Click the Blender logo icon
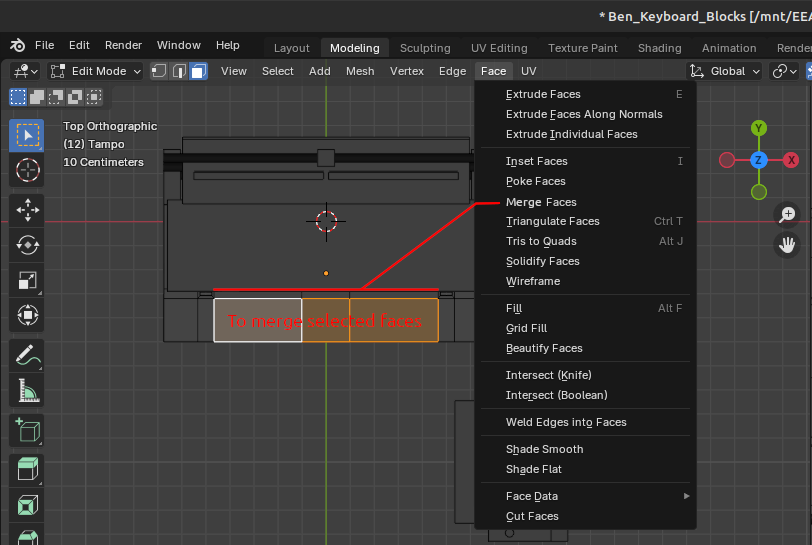The width and height of the screenshot is (812, 545). click(x=17, y=46)
